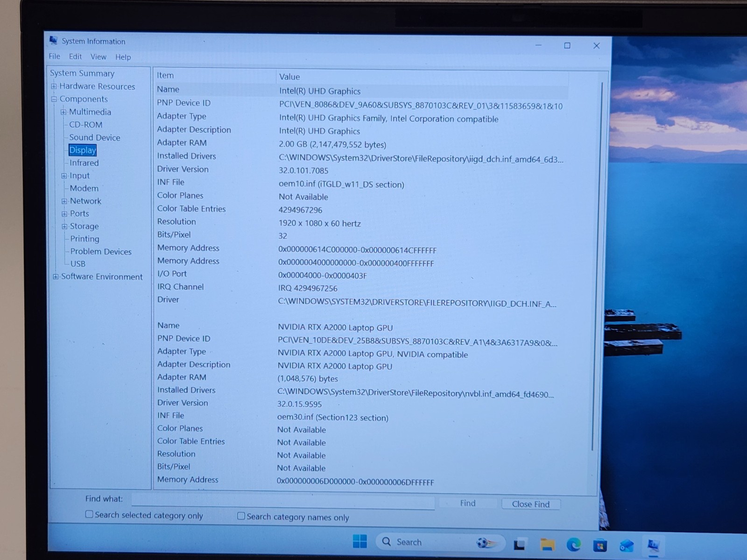Image resolution: width=747 pixels, height=560 pixels.
Task: Click the System Information title bar icon
Action: point(54,41)
